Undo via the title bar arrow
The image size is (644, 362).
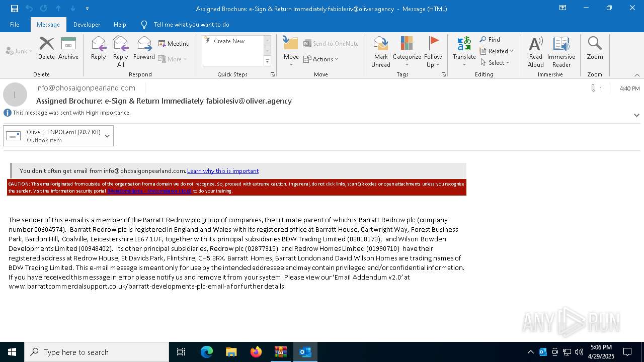(x=29, y=9)
